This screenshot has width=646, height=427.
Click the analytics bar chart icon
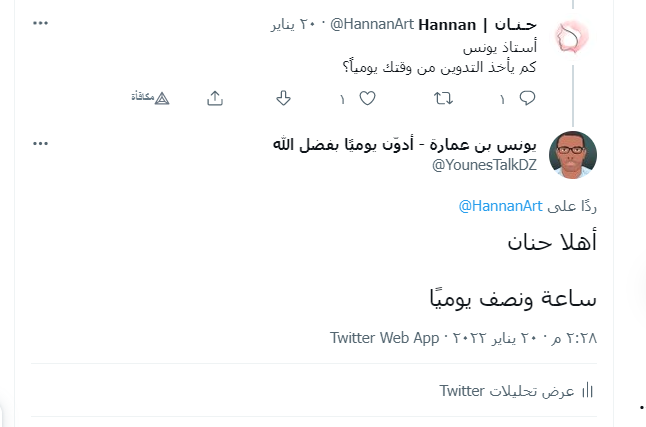[589, 390]
